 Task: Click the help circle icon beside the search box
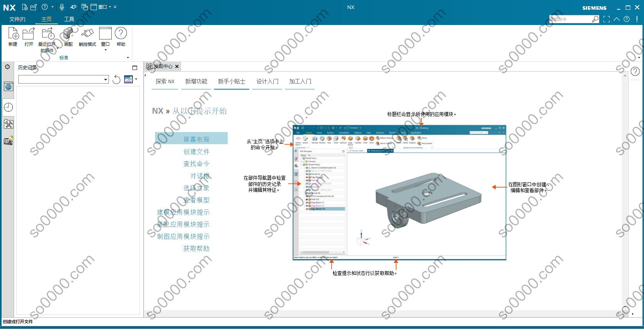627,19
